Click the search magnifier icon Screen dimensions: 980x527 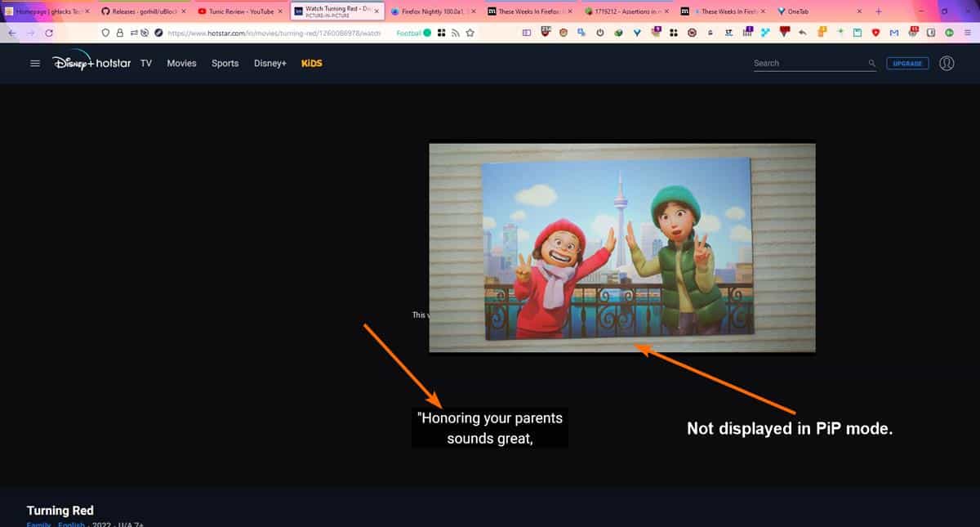coord(872,64)
